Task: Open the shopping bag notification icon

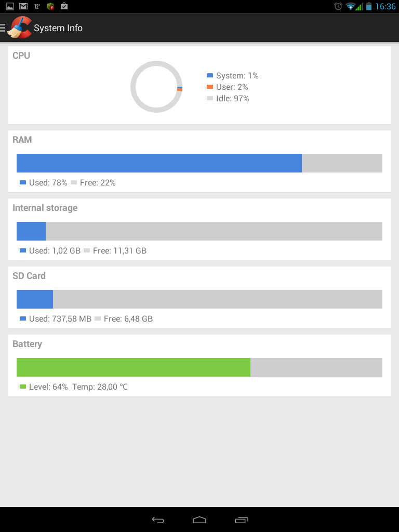Action: coord(64,6)
